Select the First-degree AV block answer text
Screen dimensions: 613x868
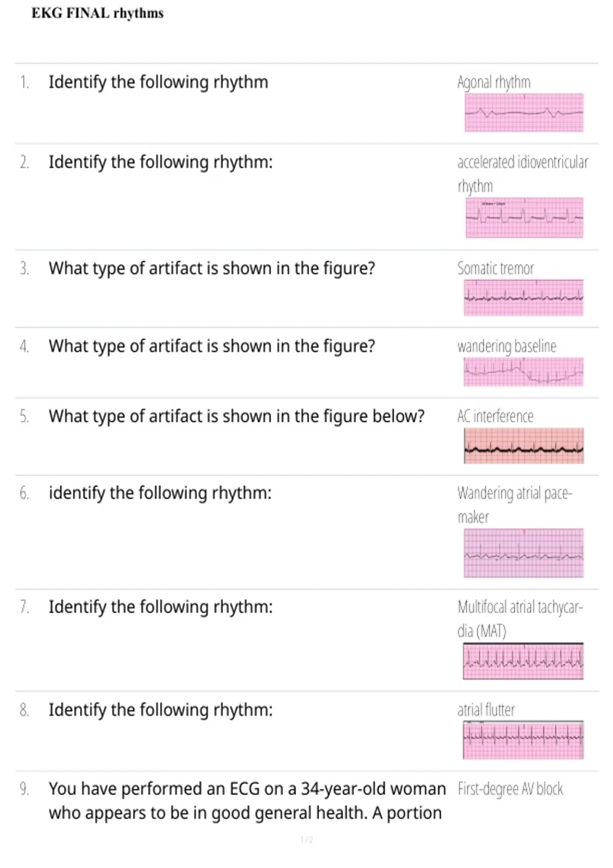tap(510, 789)
